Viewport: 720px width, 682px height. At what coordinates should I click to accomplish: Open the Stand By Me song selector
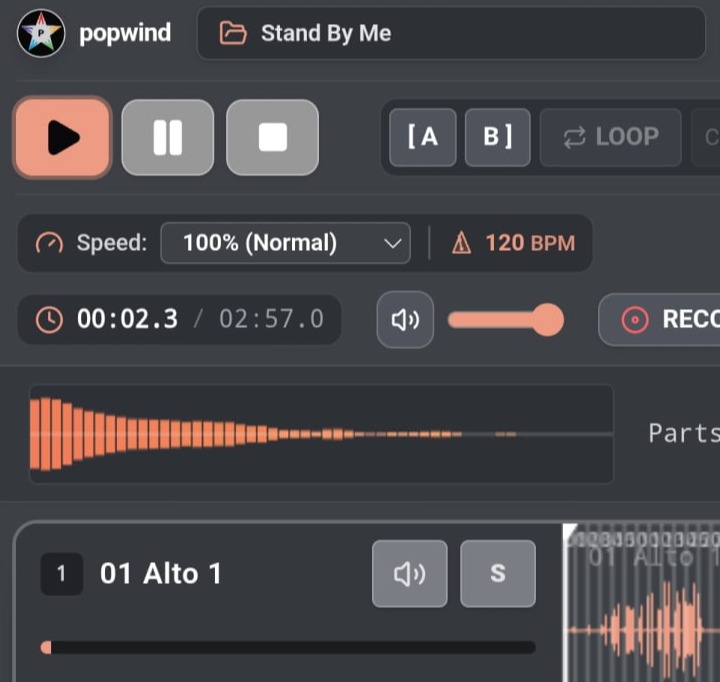[451, 33]
